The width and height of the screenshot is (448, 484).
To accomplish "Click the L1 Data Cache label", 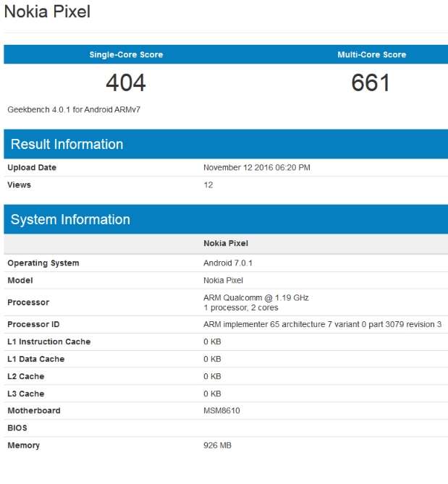I will click(x=35, y=359).
